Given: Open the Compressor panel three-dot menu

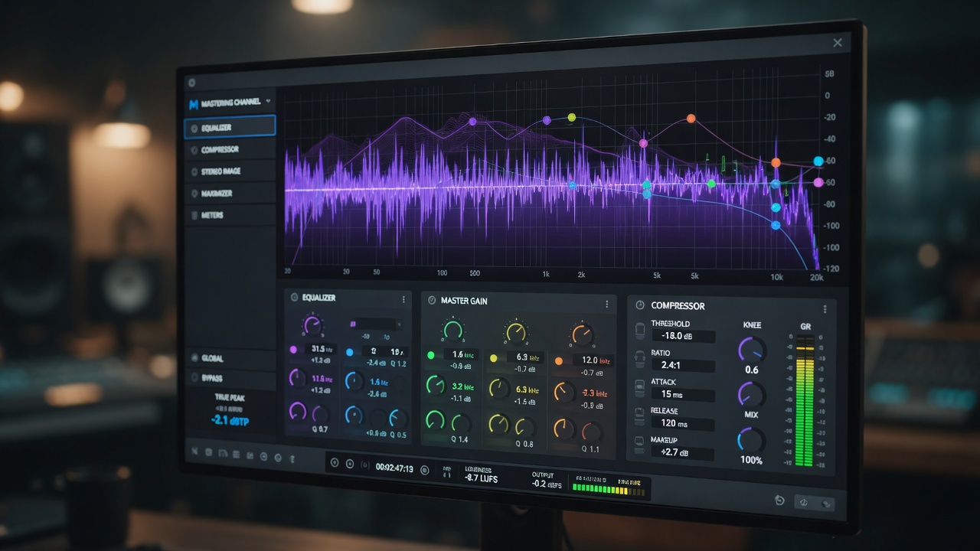Looking at the screenshot, I should 825,309.
